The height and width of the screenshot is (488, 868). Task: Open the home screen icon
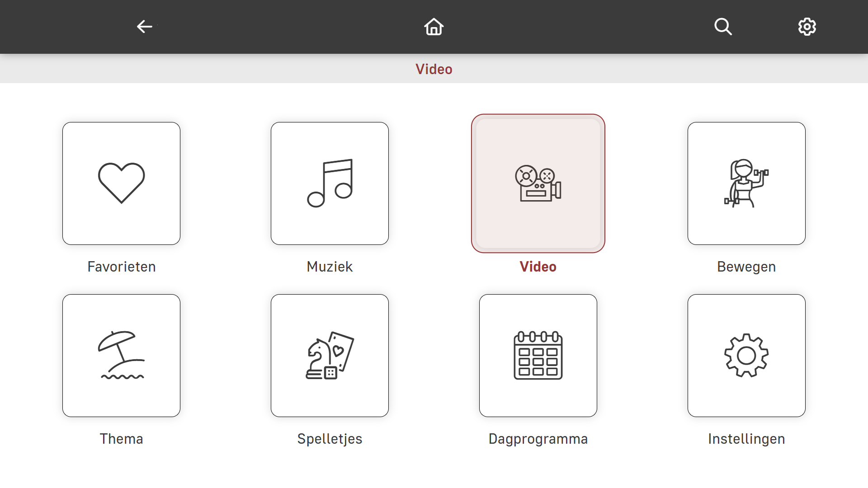point(434,27)
